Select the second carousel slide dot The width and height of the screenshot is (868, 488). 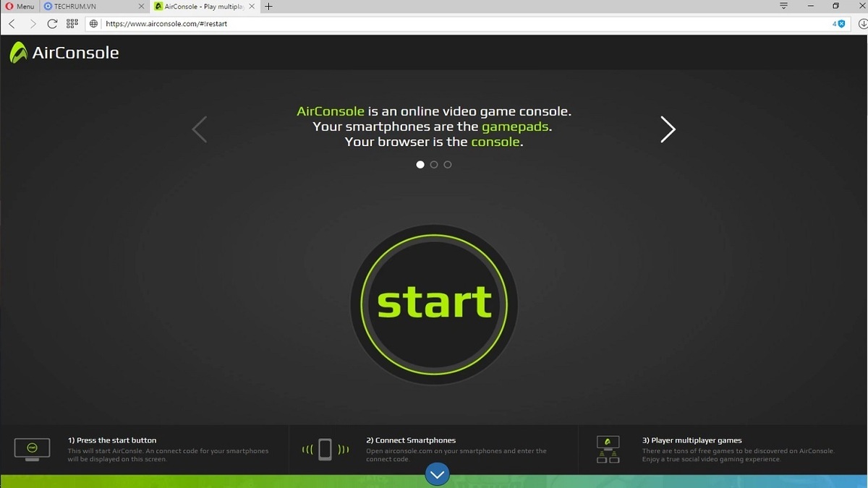pos(434,164)
